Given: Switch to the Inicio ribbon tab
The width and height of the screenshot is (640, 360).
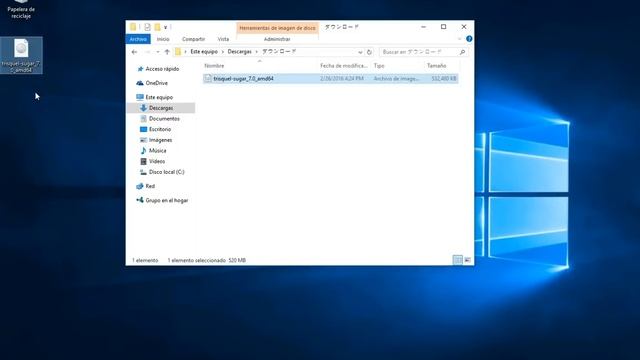Looking at the screenshot, I should click(x=163, y=39).
